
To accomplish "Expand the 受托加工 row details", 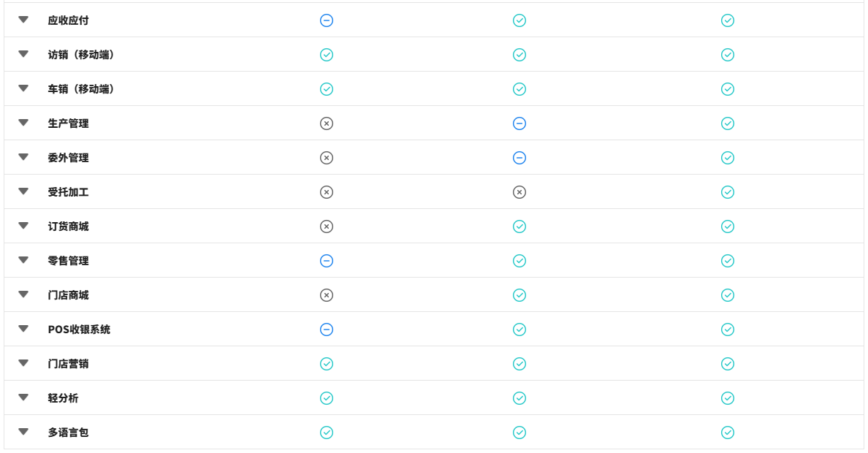I will (x=23, y=191).
